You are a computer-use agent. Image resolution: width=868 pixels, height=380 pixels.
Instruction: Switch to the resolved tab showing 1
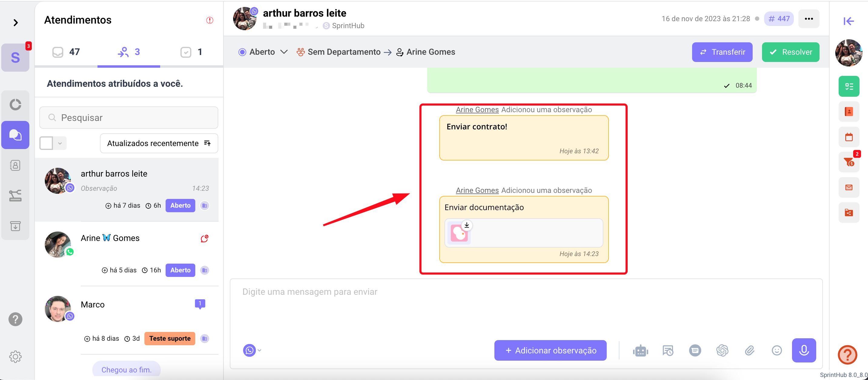pos(191,52)
